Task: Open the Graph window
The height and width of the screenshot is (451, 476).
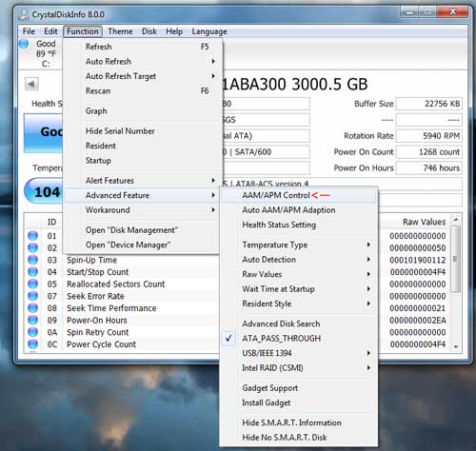Action: tap(142, 111)
